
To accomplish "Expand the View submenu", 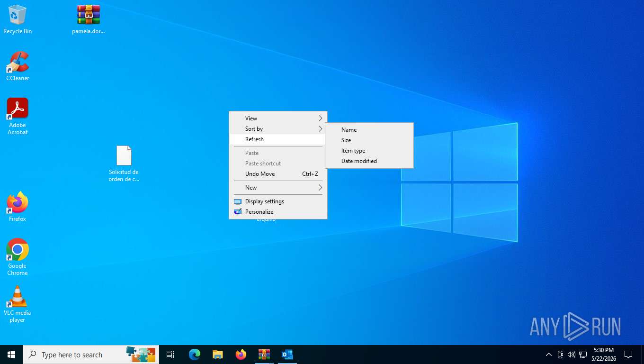I will (x=278, y=118).
